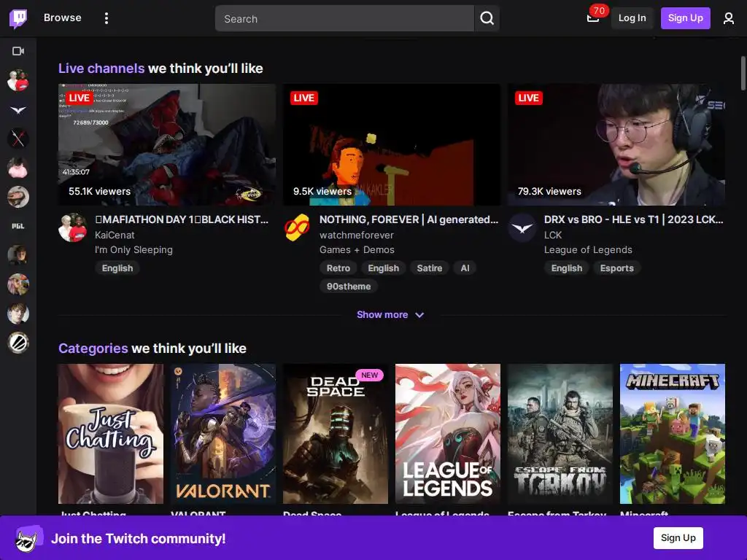Select English tag under watchmeforever
The height and width of the screenshot is (560, 747).
[383, 268]
